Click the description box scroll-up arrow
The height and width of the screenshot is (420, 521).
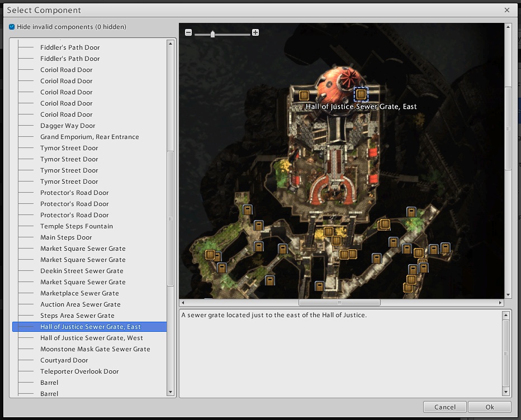[x=506, y=315]
